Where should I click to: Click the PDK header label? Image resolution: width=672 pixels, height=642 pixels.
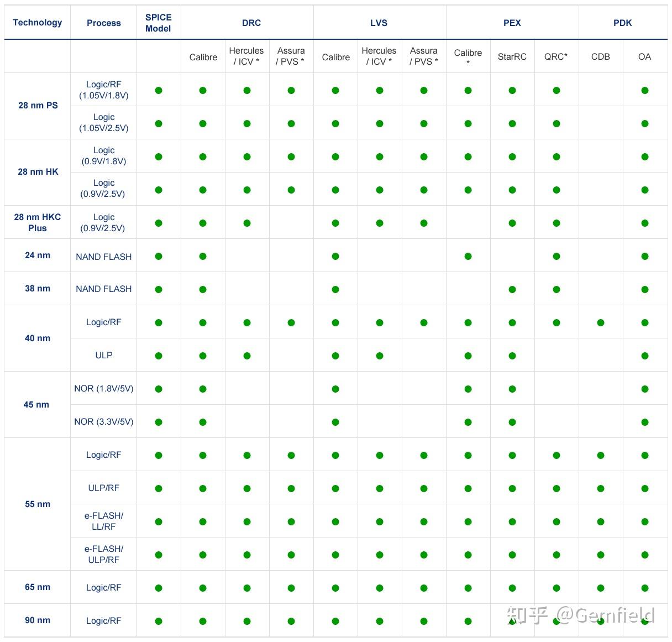(622, 23)
